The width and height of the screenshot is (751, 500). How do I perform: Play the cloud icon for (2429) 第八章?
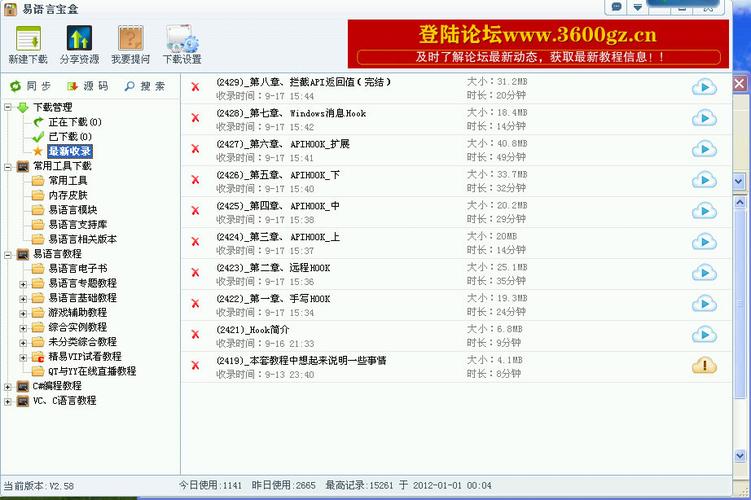tap(704, 88)
